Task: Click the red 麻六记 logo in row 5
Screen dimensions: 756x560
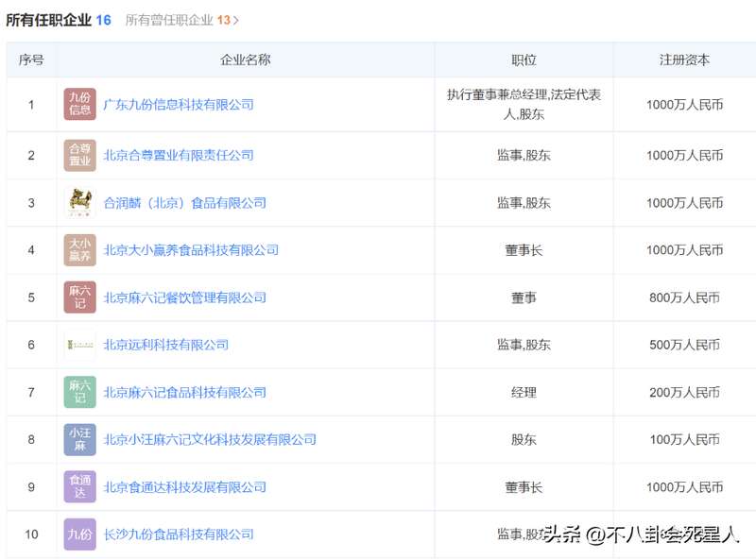Action: pos(80,297)
